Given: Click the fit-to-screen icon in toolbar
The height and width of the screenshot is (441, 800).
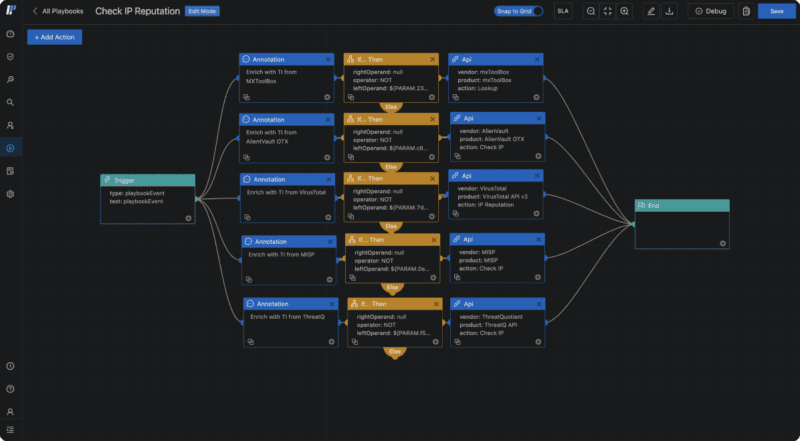Looking at the screenshot, I should 608,11.
